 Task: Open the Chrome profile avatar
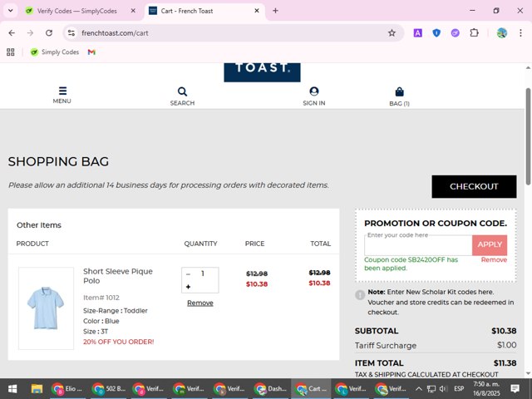click(502, 33)
